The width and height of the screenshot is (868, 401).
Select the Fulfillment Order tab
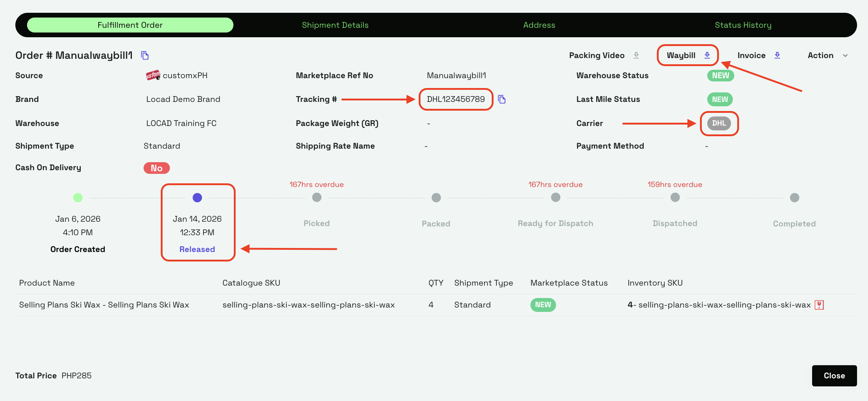[130, 25]
